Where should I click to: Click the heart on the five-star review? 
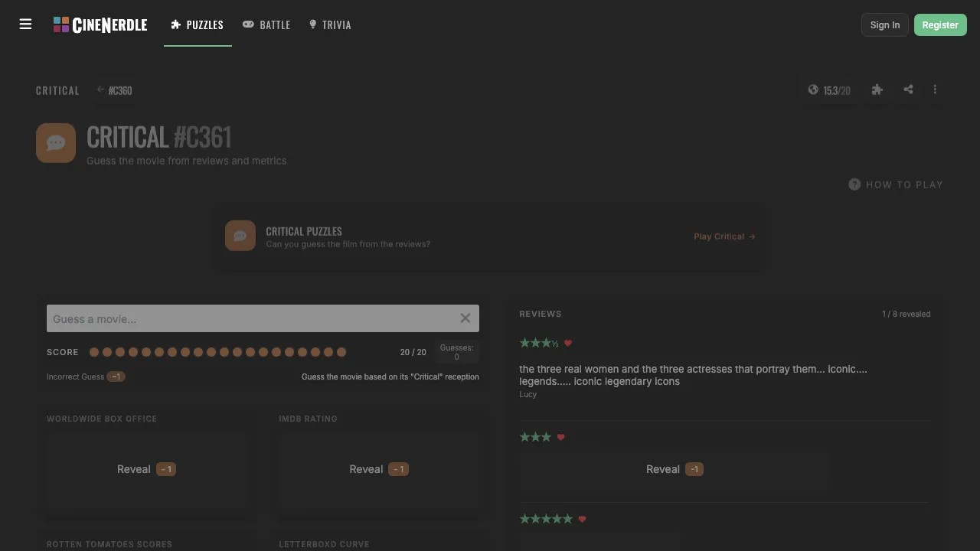tap(582, 519)
